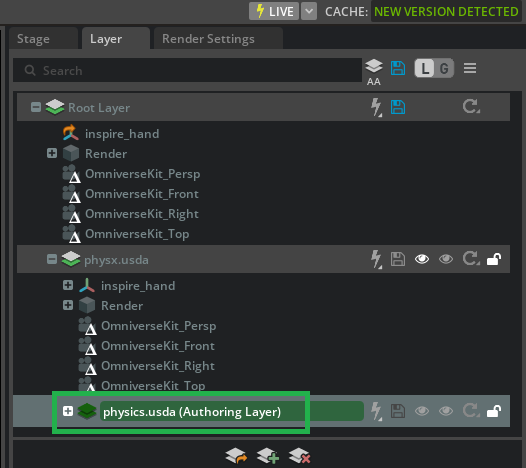Open the LIVE dropdown arrow
This screenshot has width=526, height=468.
[x=309, y=11]
